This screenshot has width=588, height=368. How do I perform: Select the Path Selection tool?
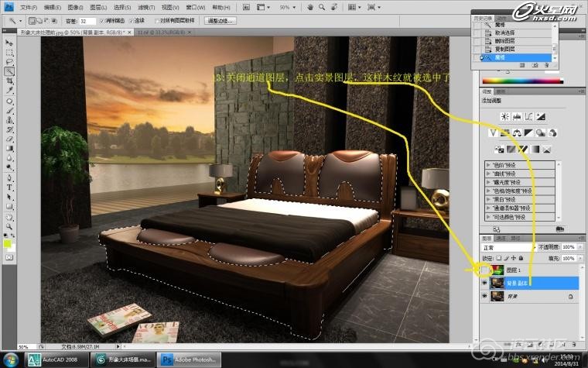[x=9, y=197]
